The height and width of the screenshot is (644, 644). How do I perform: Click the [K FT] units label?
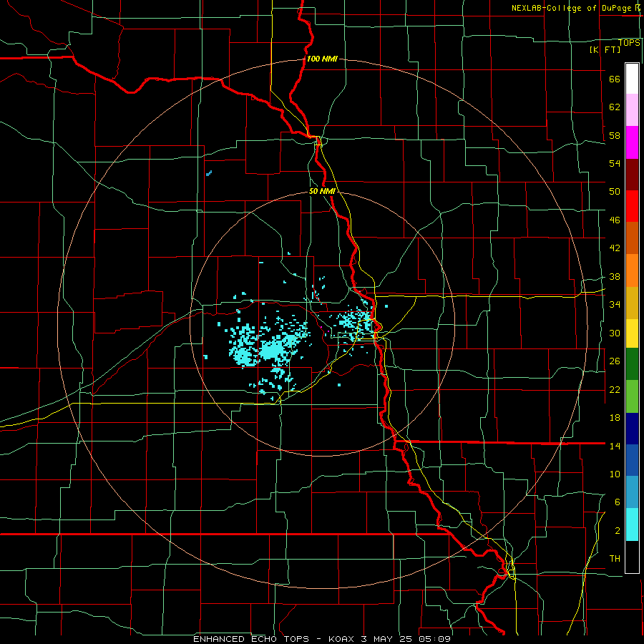pyautogui.click(x=605, y=49)
